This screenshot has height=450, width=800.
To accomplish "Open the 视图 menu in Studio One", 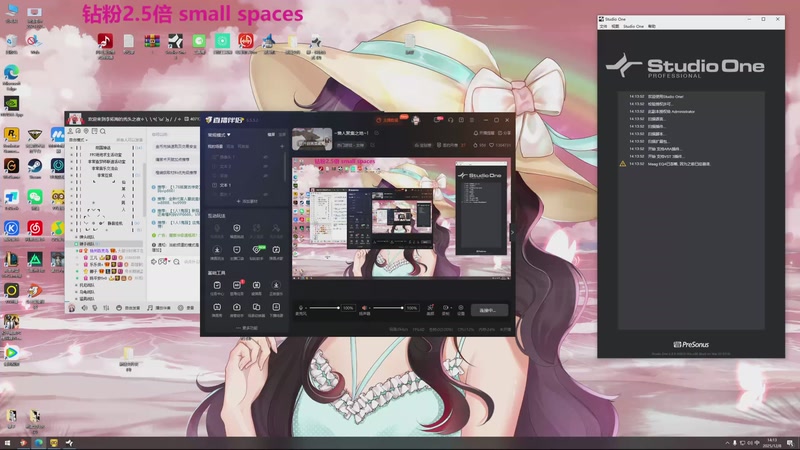I will [x=615, y=26].
